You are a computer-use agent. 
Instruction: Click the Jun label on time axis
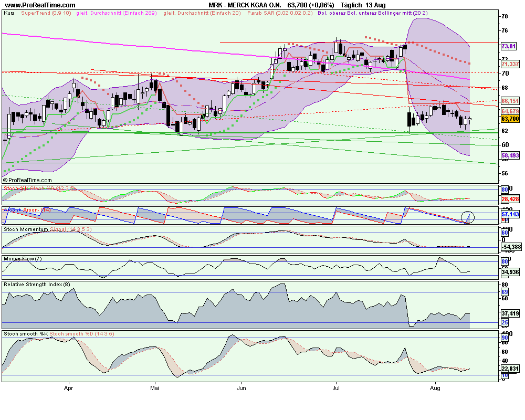241,388
